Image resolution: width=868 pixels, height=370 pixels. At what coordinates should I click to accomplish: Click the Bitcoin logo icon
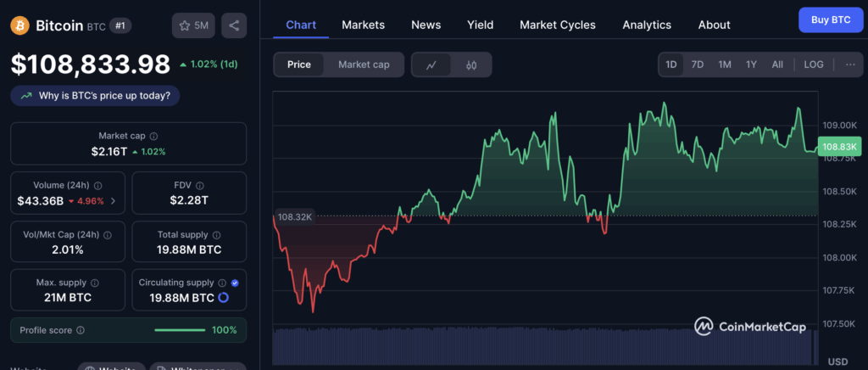[20, 25]
